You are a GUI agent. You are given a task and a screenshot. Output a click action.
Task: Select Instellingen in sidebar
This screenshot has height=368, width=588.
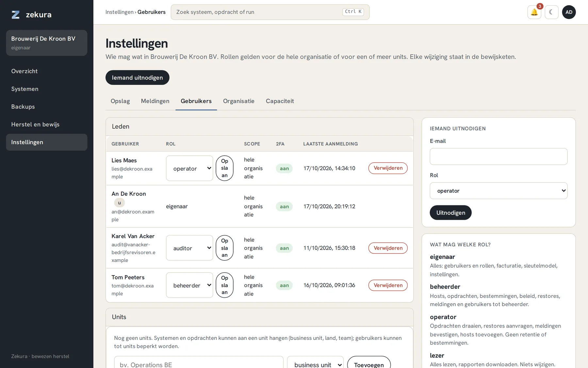pyautogui.click(x=46, y=142)
